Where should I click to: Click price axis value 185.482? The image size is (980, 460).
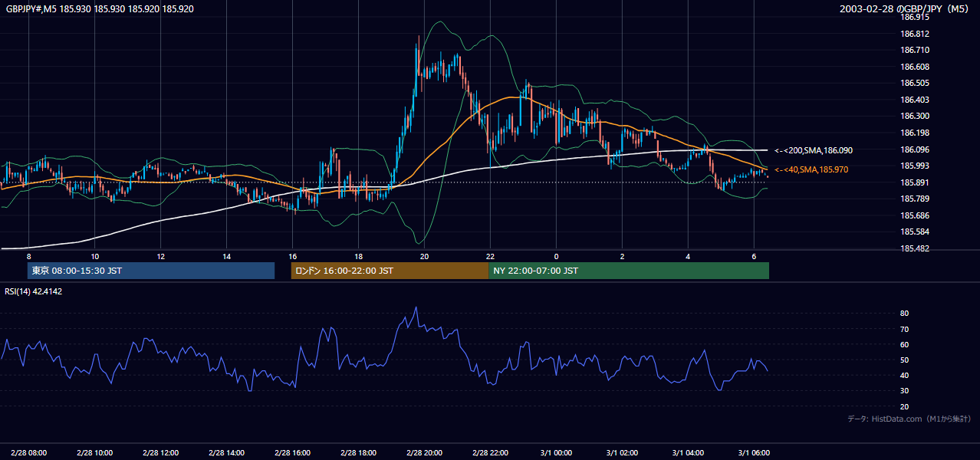915,249
